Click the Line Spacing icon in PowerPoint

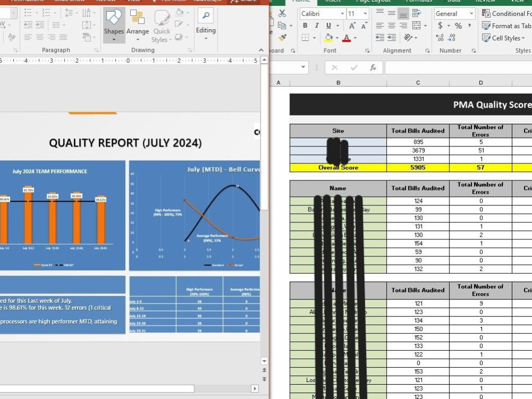[x=69, y=13]
